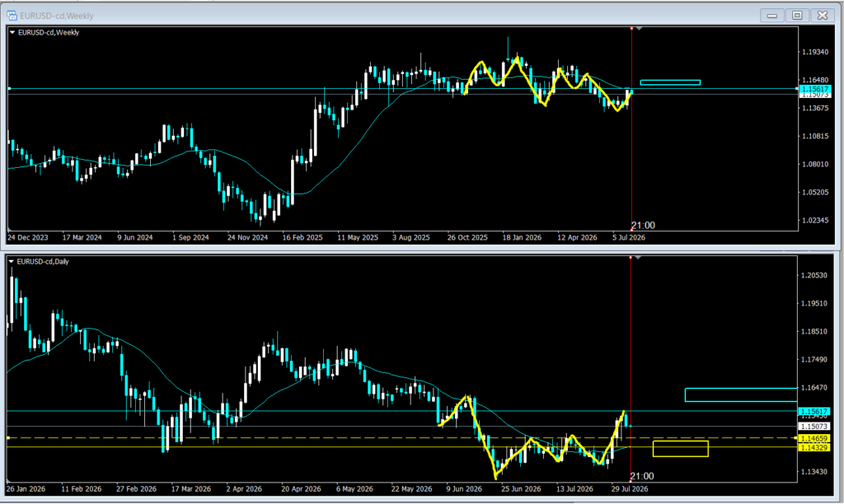Screen dimensions: 844x504
Task: Click the yellow 1.14329 price tag
Action: point(814,447)
